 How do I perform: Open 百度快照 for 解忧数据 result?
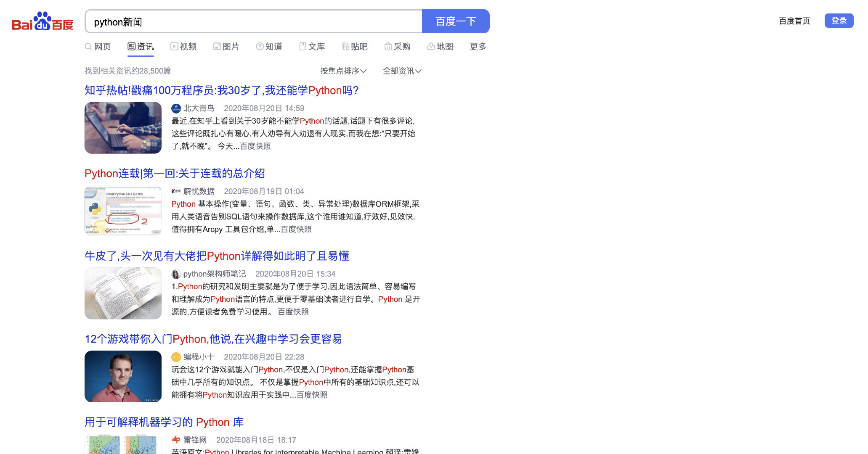(x=296, y=230)
